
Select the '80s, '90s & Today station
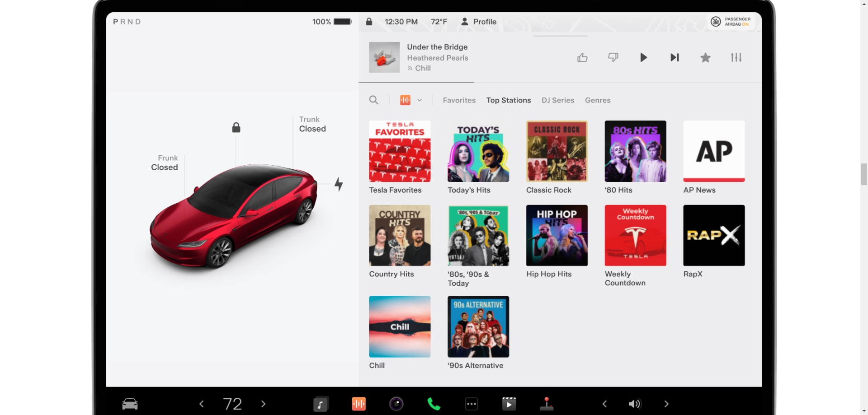click(x=478, y=235)
